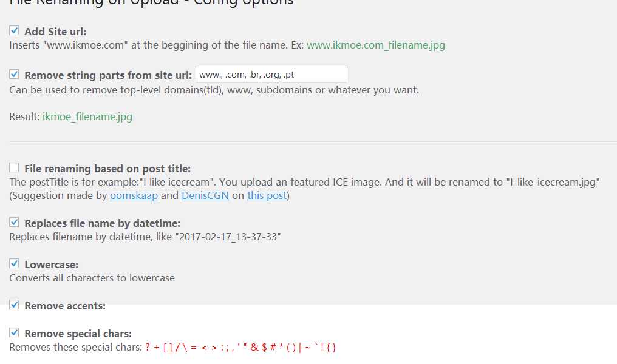Open the DenisCGN profile link
Image resolution: width=617 pixels, height=364 pixels.
pos(205,195)
